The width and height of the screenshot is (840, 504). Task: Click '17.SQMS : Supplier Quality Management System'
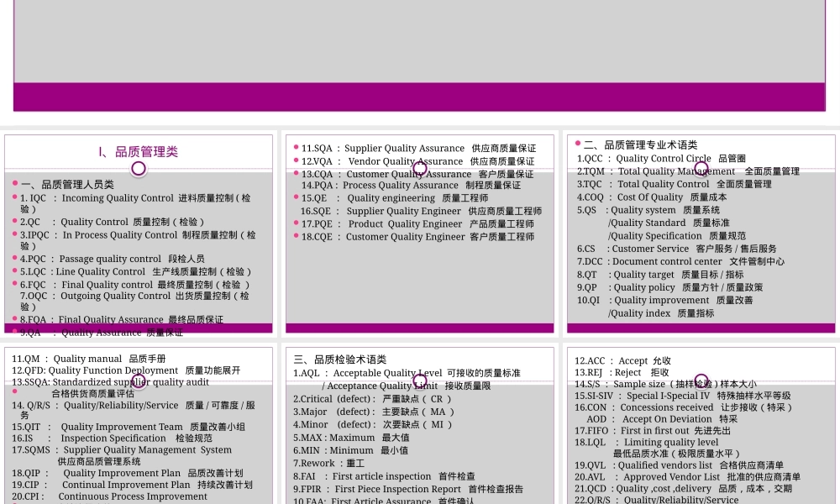[122, 450]
